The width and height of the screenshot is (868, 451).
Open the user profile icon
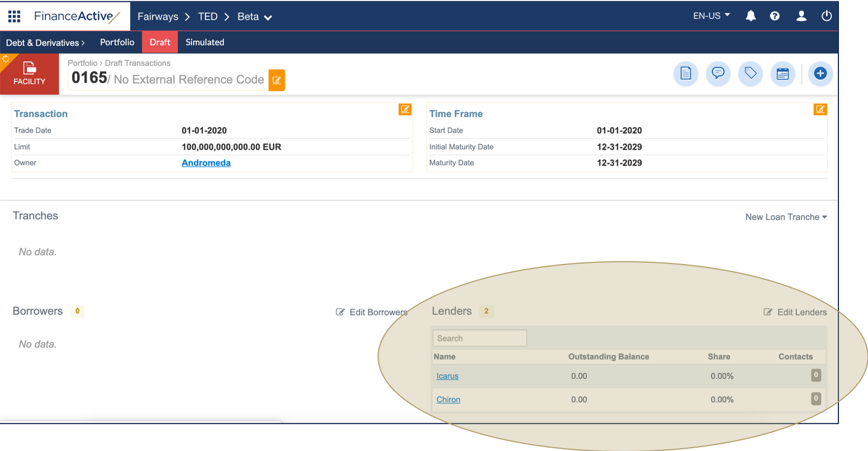point(801,16)
